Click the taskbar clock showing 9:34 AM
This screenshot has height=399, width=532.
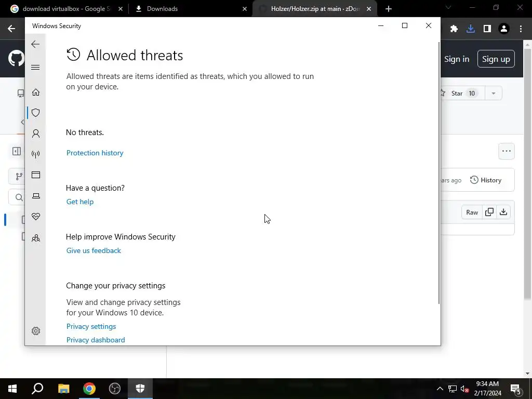point(487,389)
